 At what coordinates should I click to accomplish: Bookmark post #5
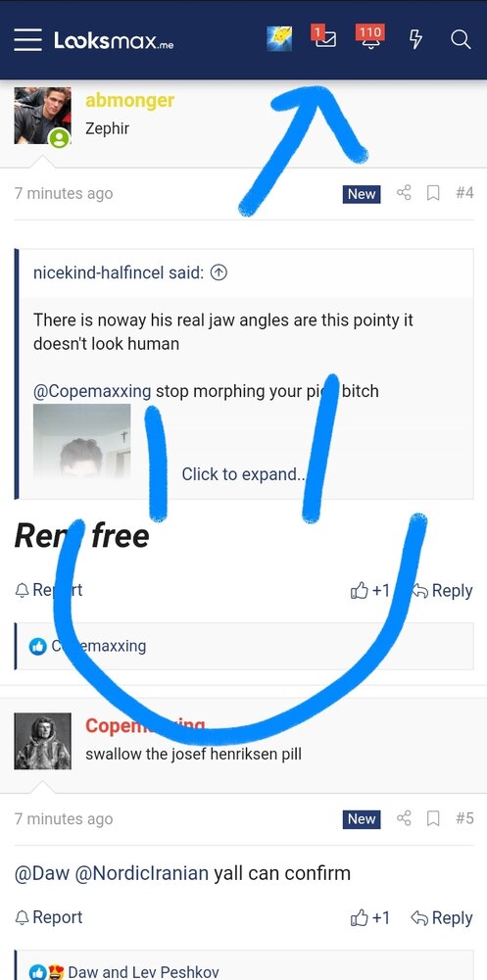click(x=432, y=818)
